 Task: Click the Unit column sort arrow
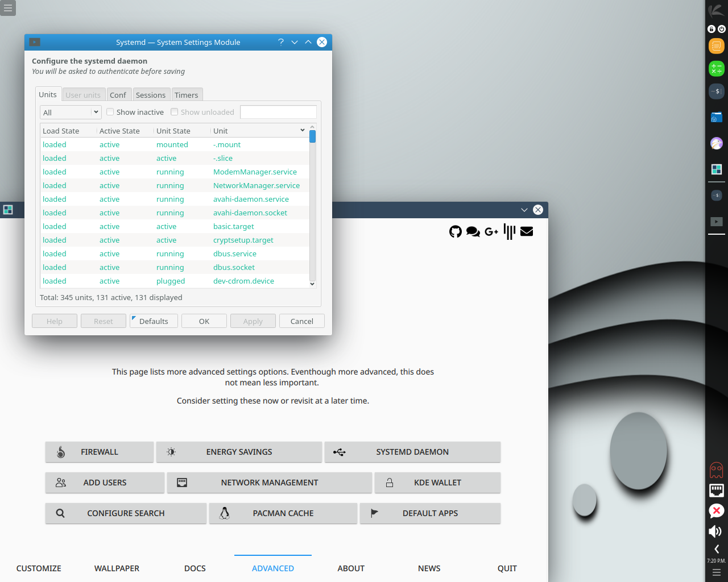[x=303, y=130]
